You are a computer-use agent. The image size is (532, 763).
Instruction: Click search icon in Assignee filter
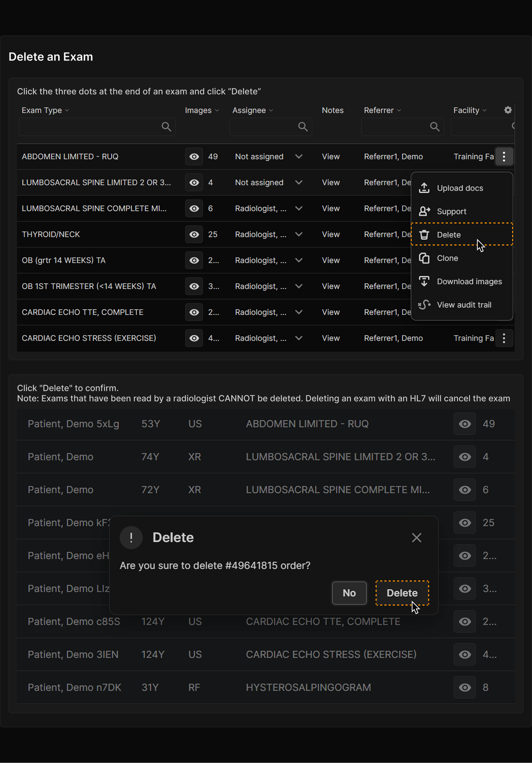[303, 127]
